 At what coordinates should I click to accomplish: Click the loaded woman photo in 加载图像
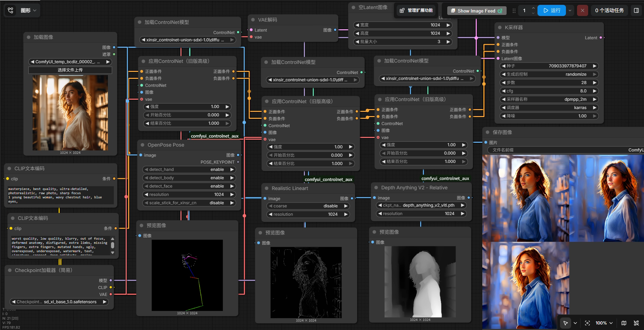[70, 113]
